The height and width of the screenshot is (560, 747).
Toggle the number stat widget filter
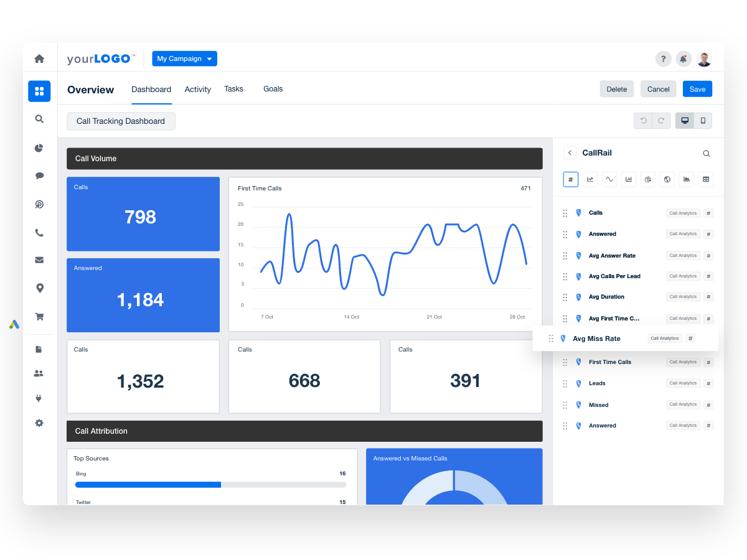(x=571, y=179)
